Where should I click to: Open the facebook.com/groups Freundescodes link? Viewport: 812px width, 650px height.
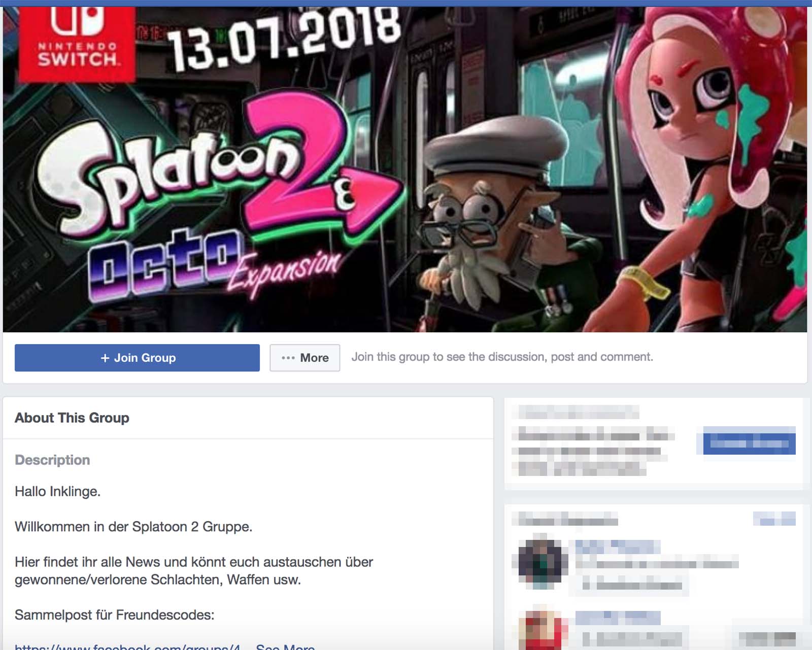[x=127, y=646]
